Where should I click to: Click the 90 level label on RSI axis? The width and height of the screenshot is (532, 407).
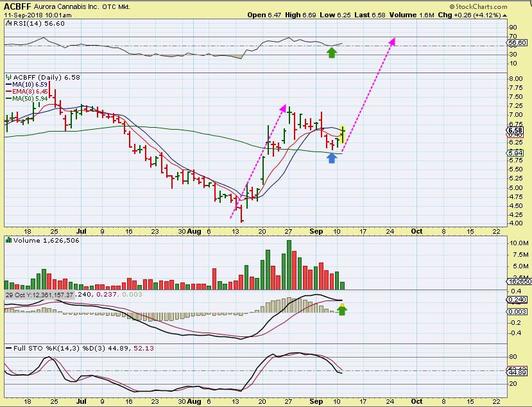tap(513, 28)
